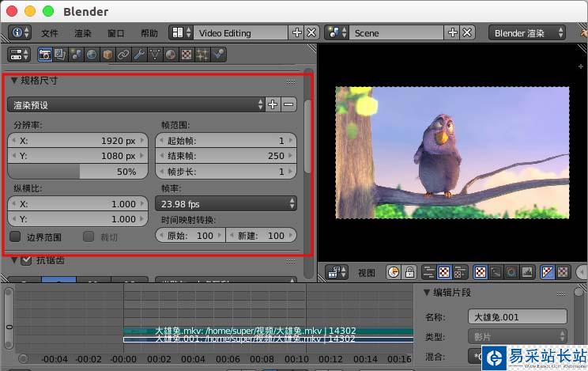Remove a render preset with minus icon
Image resolution: width=588 pixels, height=371 pixels.
pos(288,104)
